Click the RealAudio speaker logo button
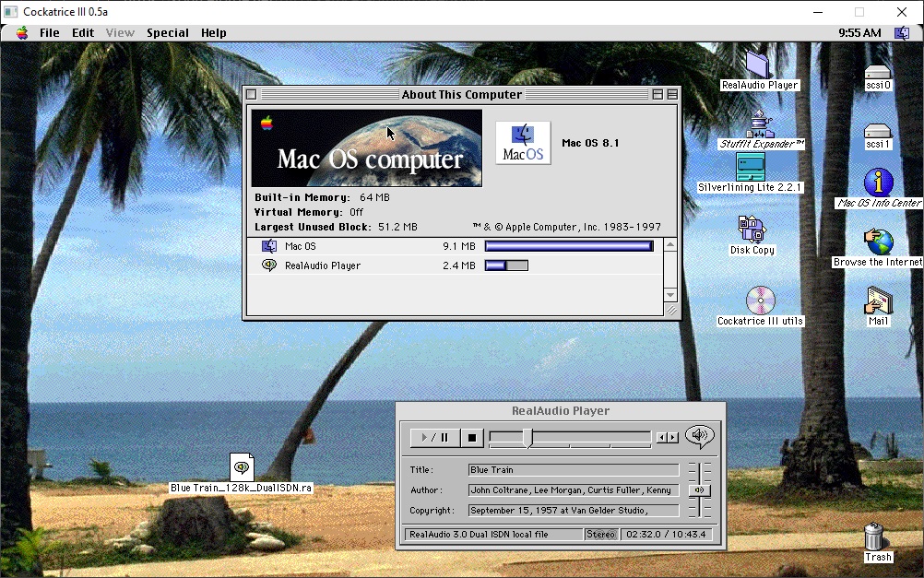The image size is (924, 578). tap(700, 436)
